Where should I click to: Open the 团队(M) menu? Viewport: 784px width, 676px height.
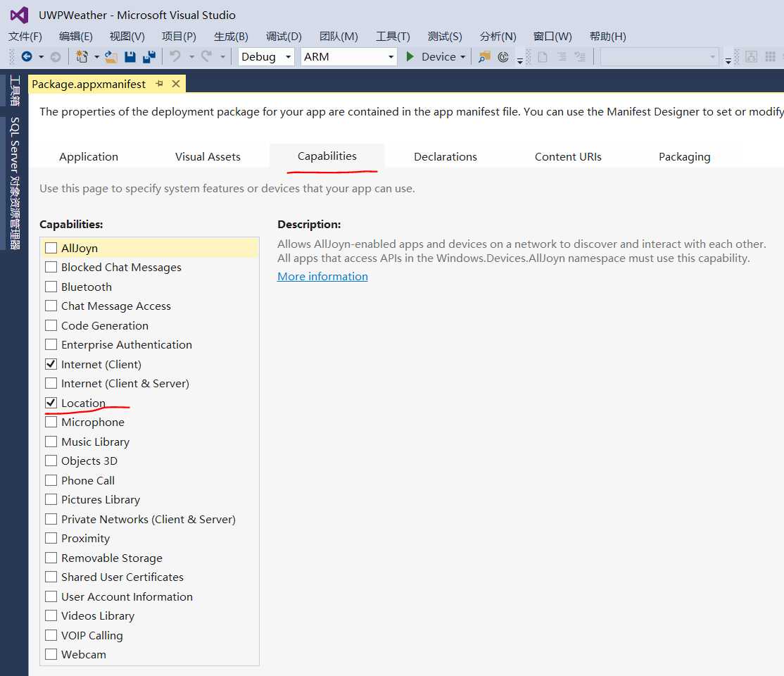[x=339, y=37]
